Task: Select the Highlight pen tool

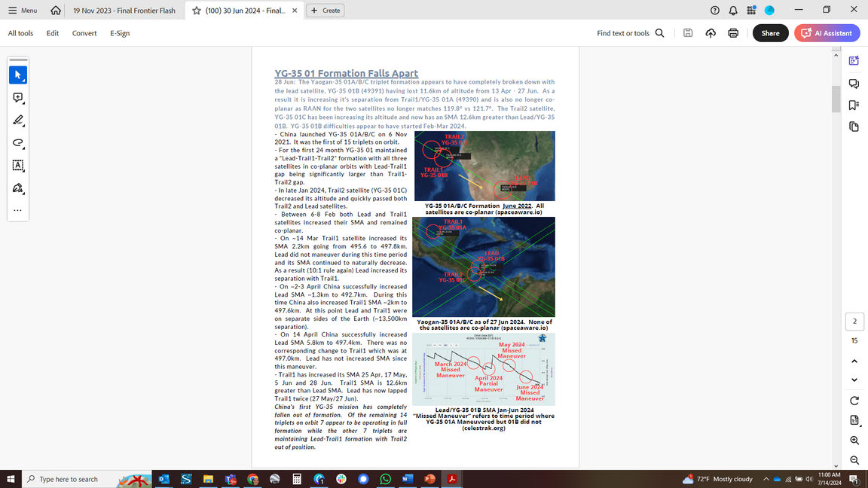Action: (x=18, y=120)
